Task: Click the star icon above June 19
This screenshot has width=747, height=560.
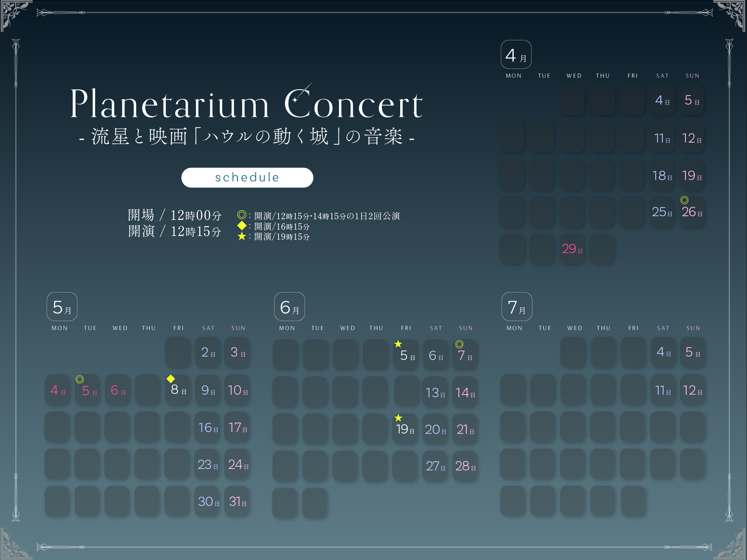Action: [398, 417]
